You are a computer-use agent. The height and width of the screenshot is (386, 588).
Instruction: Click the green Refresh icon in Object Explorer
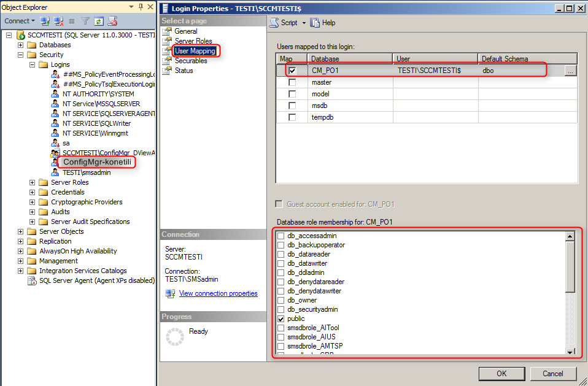tap(98, 21)
